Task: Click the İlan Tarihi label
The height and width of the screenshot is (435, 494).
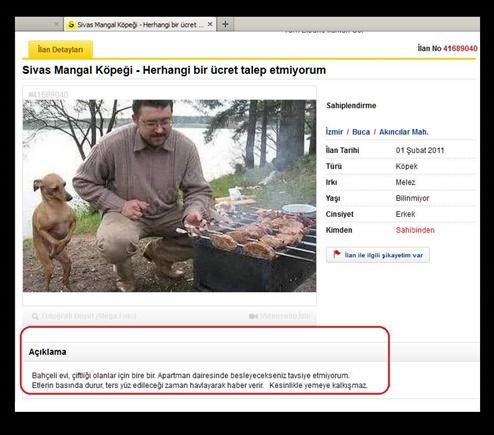Action: pos(342,150)
